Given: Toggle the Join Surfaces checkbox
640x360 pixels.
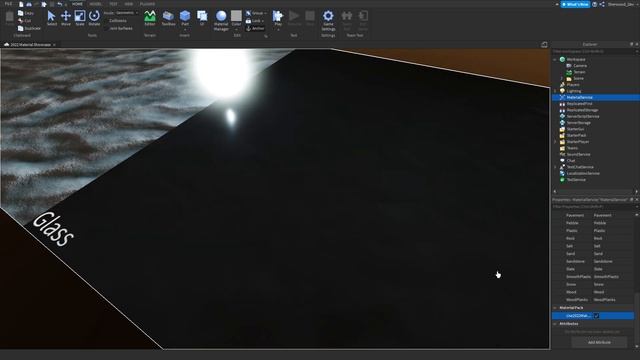Looking at the screenshot, I should [107, 29].
